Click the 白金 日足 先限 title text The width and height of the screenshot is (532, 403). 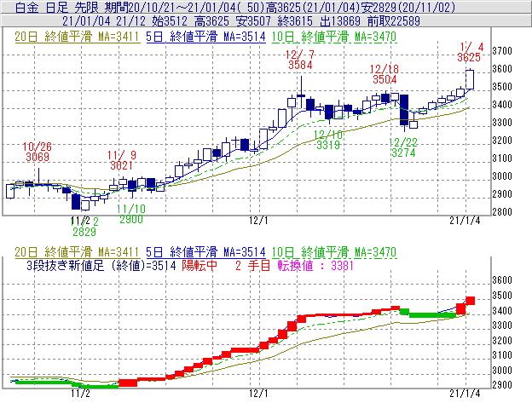[57, 7]
